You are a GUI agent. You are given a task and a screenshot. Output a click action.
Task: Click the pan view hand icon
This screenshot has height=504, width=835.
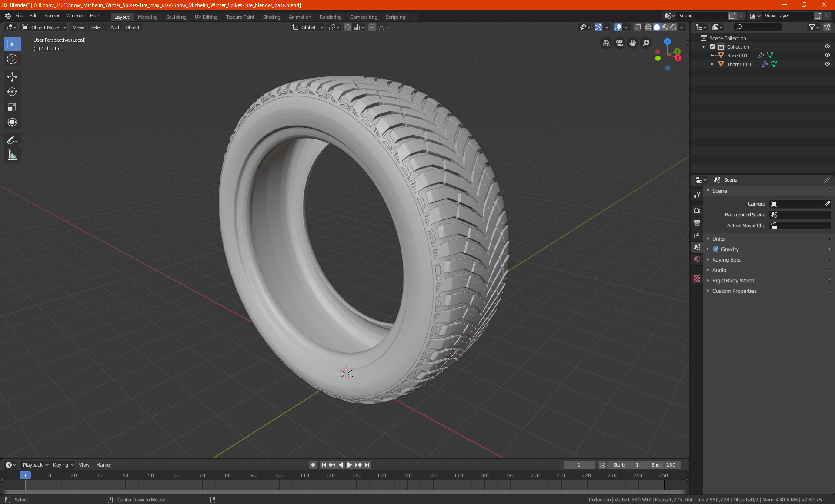633,43
